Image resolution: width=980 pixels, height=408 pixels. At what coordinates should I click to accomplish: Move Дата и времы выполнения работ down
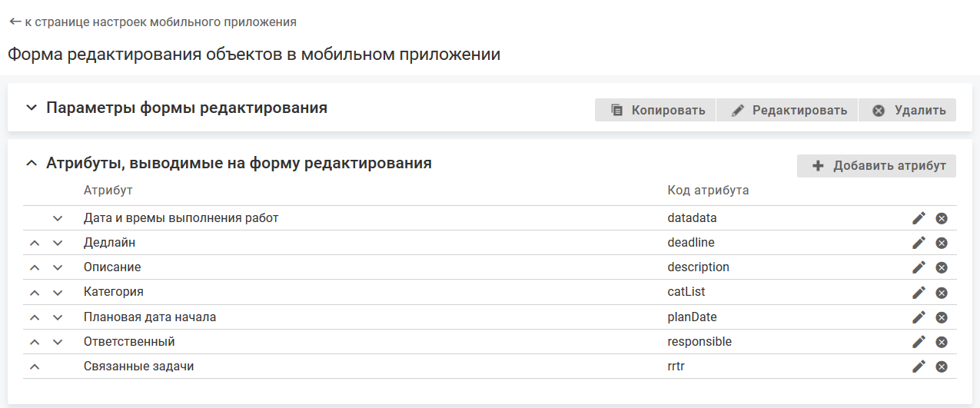(58, 219)
